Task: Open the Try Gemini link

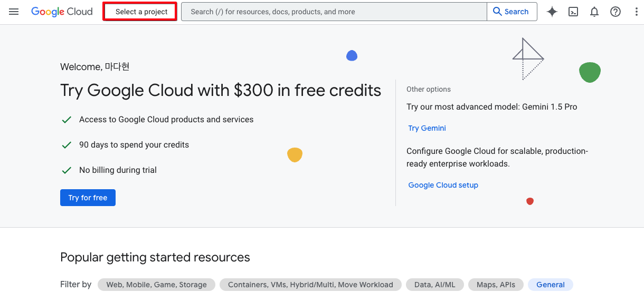Action: (x=427, y=128)
